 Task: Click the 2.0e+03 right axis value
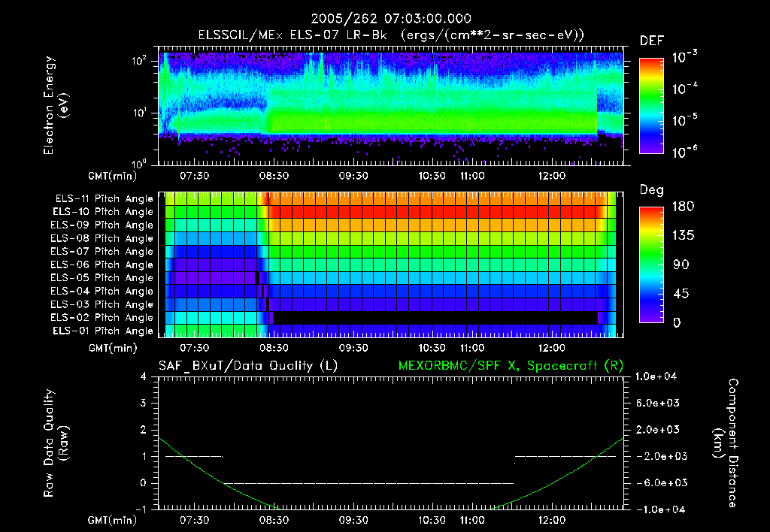tap(657, 430)
